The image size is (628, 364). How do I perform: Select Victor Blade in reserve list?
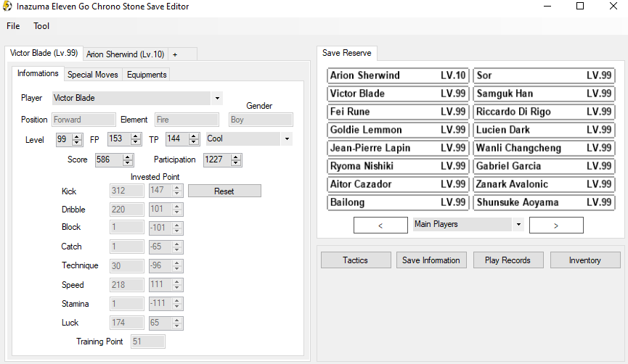pos(398,94)
